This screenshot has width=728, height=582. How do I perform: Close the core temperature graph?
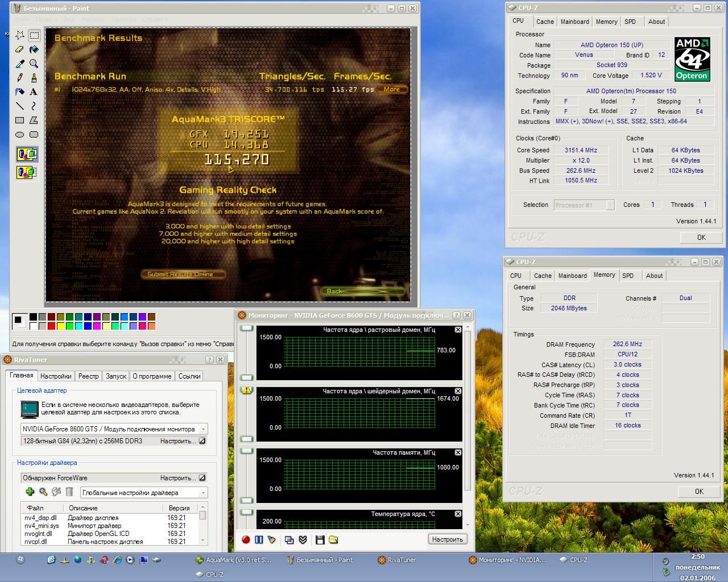pyautogui.click(x=458, y=514)
